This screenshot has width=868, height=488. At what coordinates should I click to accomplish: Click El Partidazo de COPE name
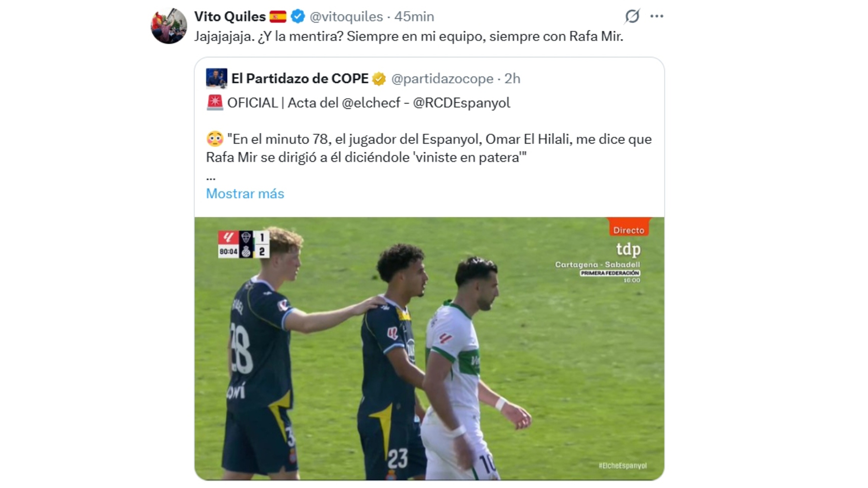(x=300, y=79)
